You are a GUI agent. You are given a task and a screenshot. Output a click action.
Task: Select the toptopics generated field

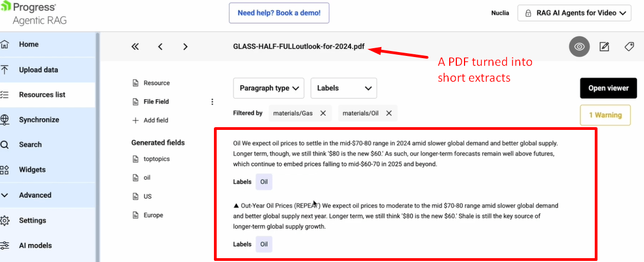(156, 159)
